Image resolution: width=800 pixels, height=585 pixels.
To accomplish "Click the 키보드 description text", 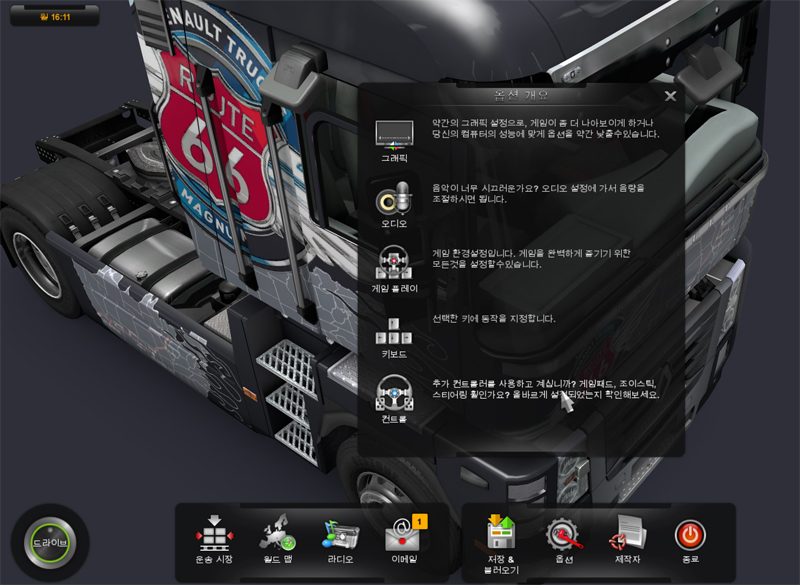I will pos(494,319).
